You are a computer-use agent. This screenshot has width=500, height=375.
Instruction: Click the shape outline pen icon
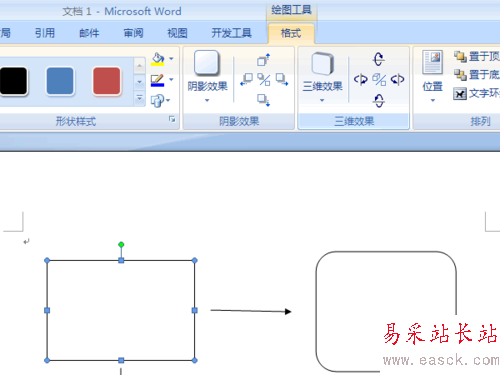click(157, 80)
